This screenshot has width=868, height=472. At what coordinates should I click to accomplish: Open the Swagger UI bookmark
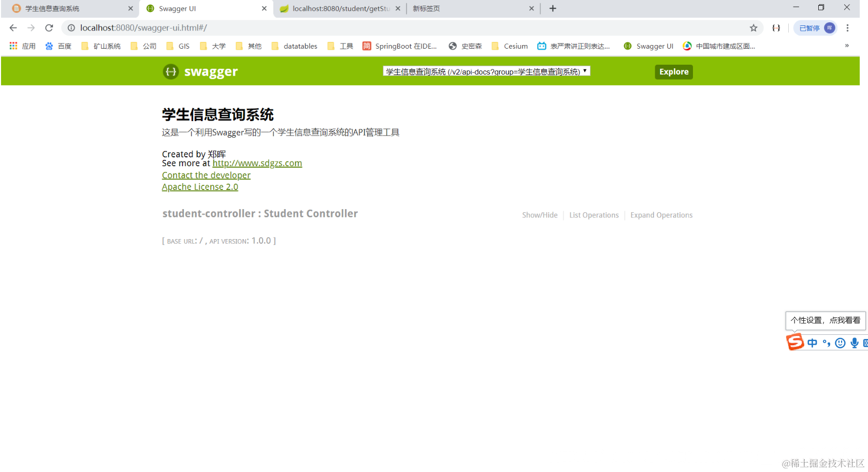(648, 46)
